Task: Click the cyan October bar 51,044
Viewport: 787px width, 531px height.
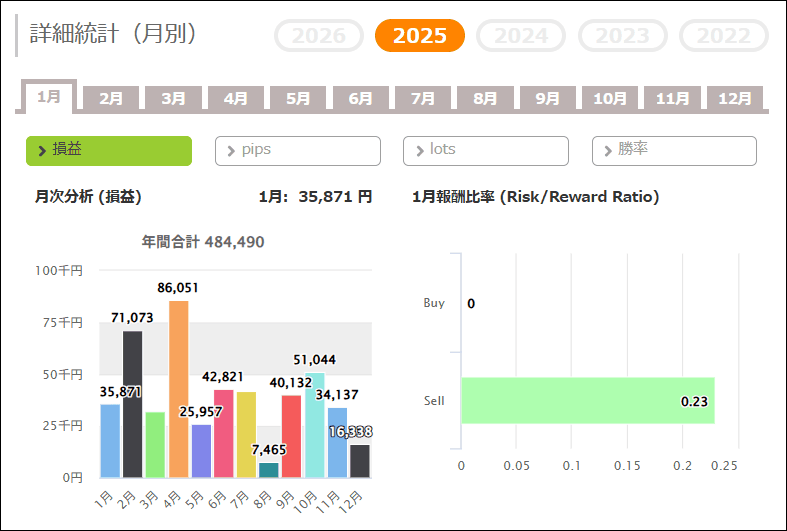Action: pyautogui.click(x=314, y=425)
